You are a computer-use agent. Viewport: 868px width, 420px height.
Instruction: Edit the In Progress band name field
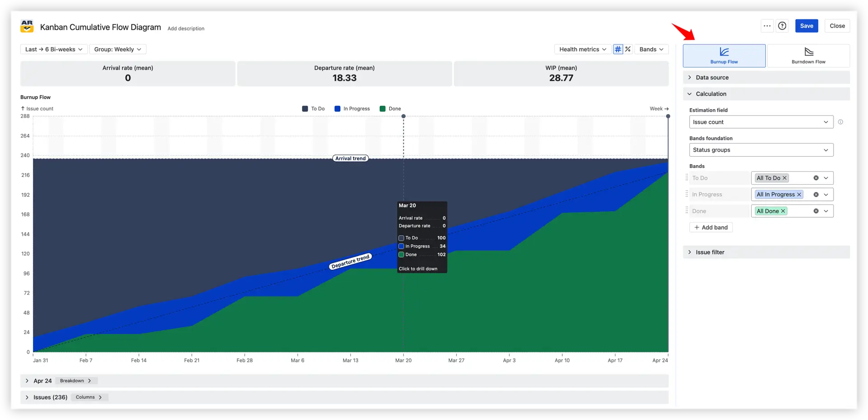click(x=720, y=195)
